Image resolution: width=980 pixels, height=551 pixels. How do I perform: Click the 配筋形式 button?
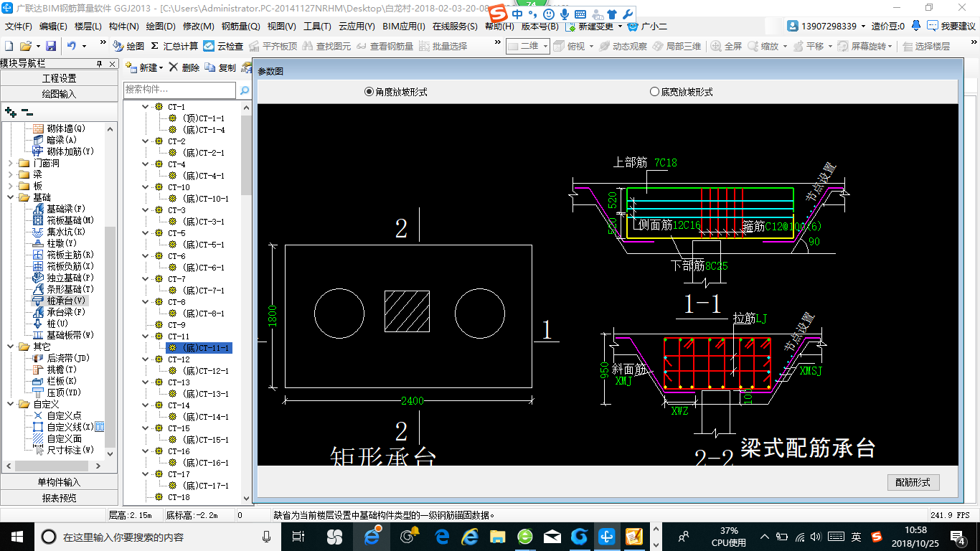pos(913,482)
